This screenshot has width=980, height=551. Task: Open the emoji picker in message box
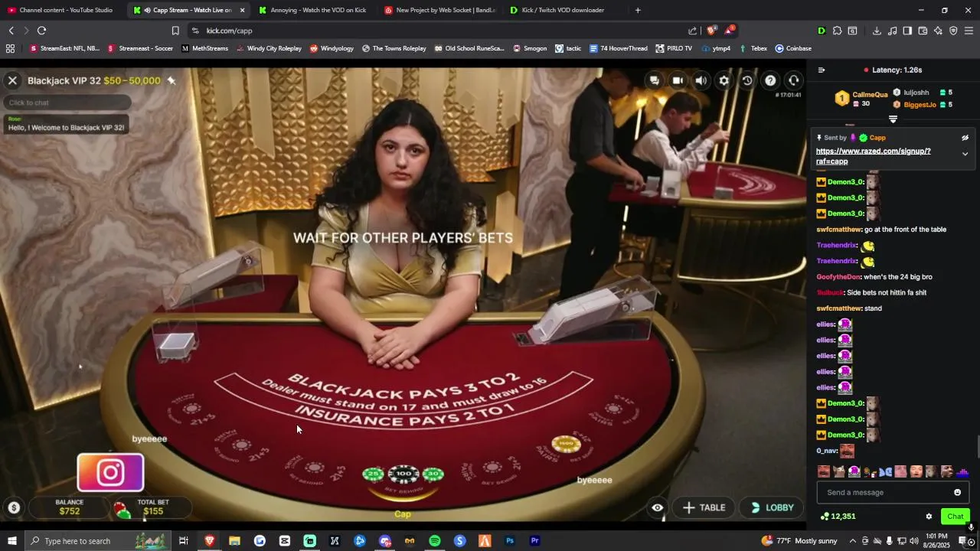(957, 492)
